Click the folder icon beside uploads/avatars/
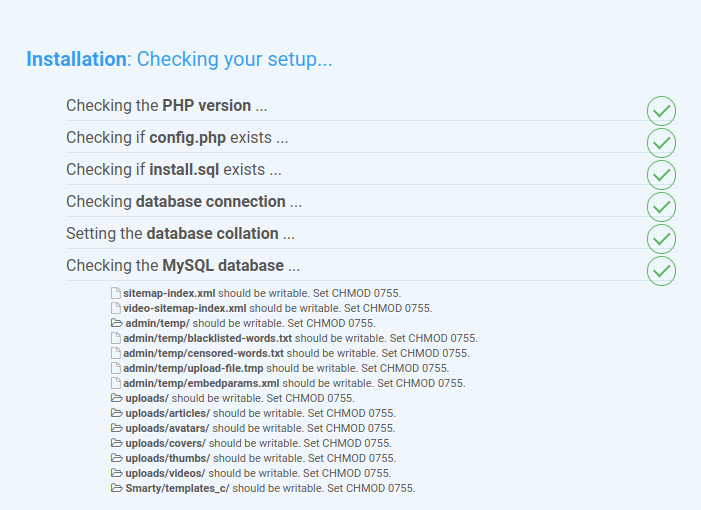Image resolution: width=701 pixels, height=510 pixels. click(x=116, y=428)
